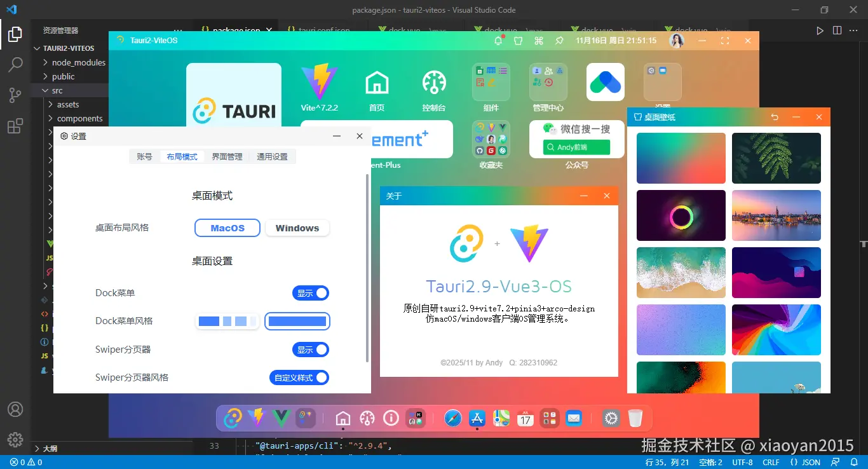The width and height of the screenshot is (868, 469).
Task: Click the command (⌘) icon in top bar
Action: 538,40
